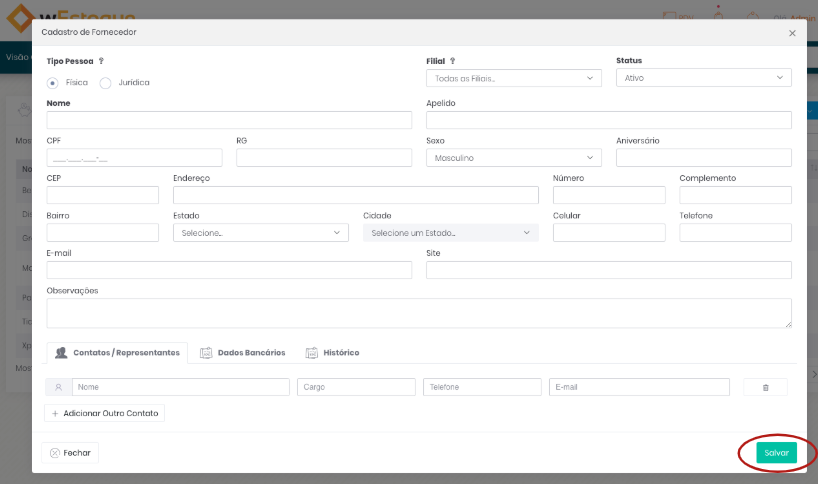Screen dimensions: 818x484
Task: Click the contact row Cargo field
Action: (x=356, y=387)
